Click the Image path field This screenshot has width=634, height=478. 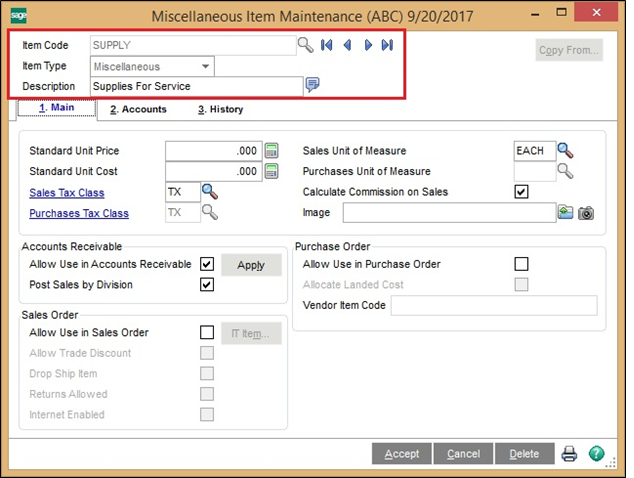(x=449, y=213)
